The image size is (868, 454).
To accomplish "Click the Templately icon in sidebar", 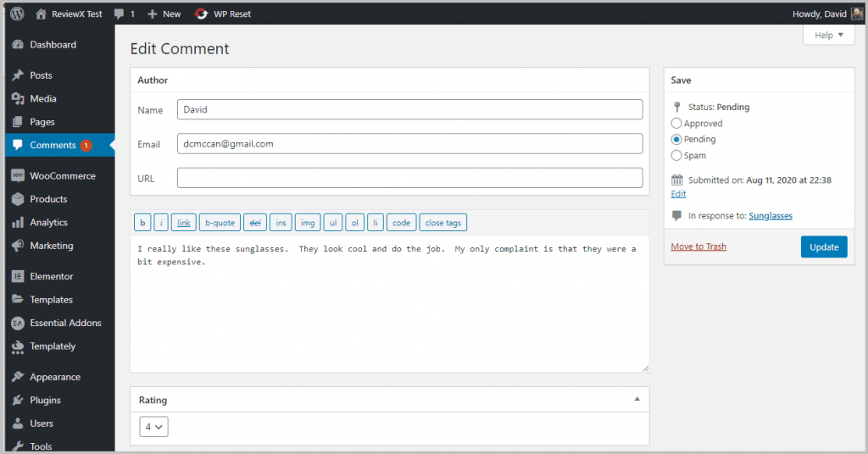I will (18, 346).
